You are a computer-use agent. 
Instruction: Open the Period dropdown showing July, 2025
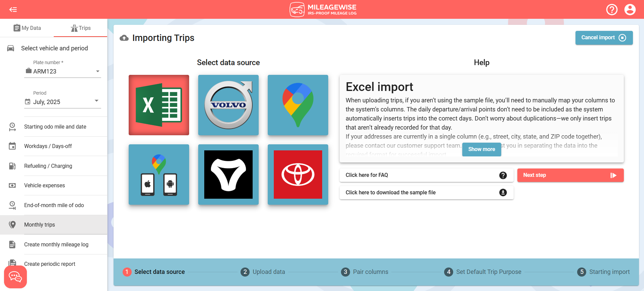62,102
